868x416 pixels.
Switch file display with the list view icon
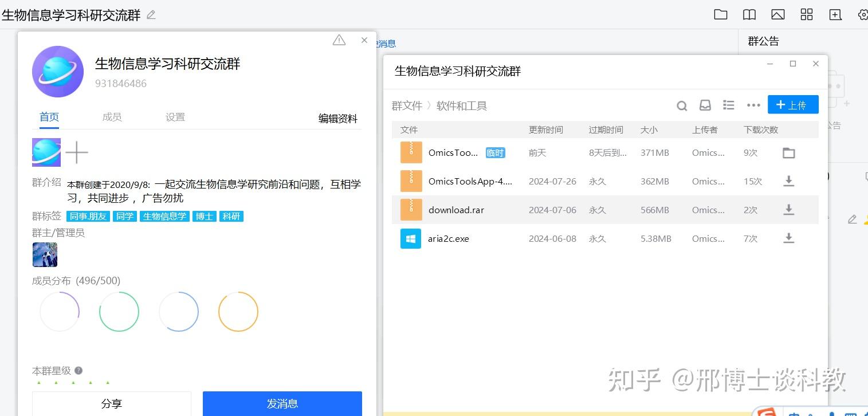pyautogui.click(x=728, y=105)
